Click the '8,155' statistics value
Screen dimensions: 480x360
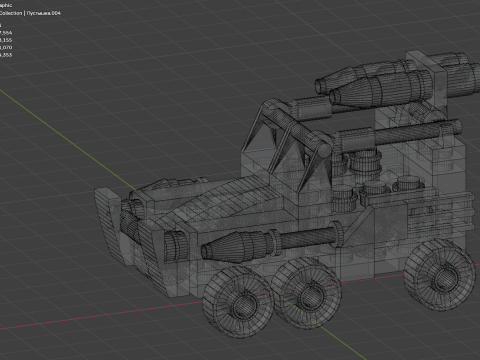(6, 40)
